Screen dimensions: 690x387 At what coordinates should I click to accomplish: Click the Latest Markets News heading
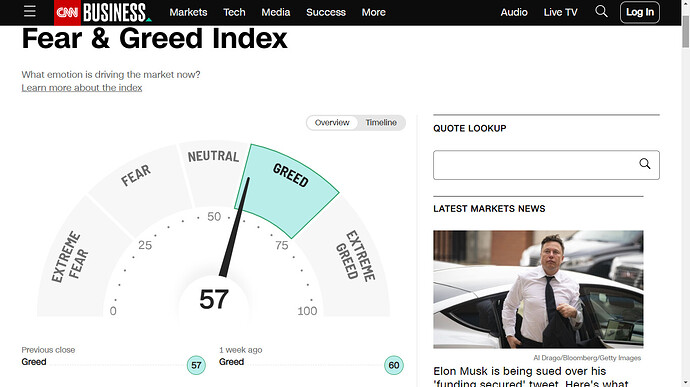489,209
